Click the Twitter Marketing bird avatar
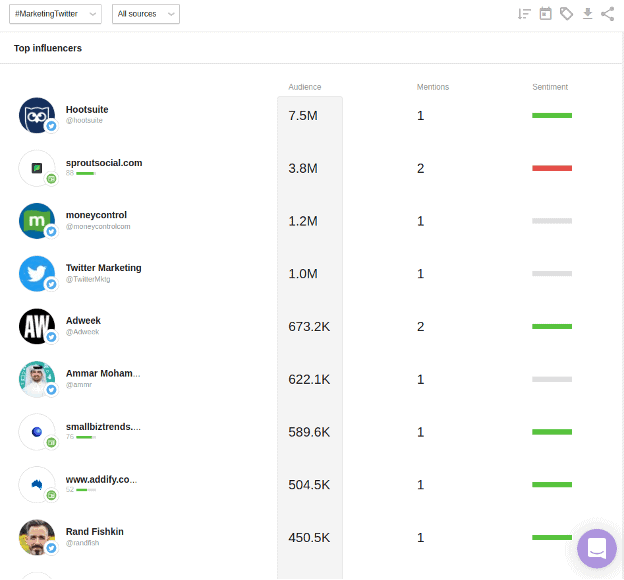The image size is (624, 580). coord(37,273)
